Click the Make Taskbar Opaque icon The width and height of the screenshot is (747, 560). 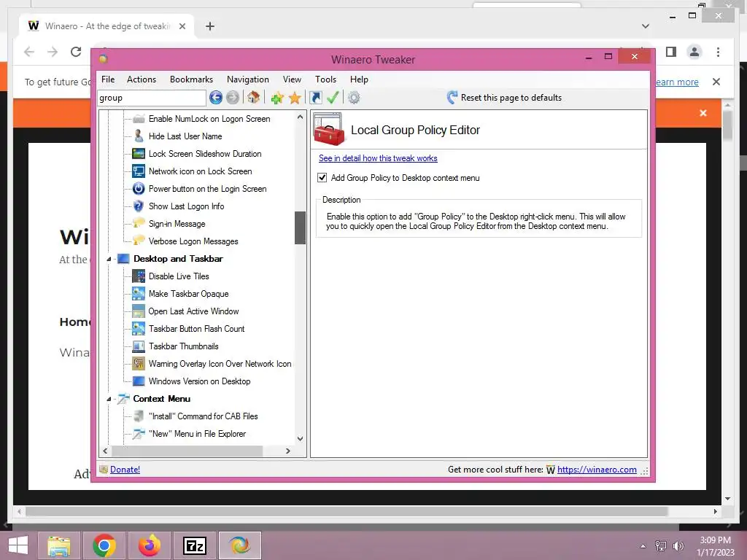139,294
